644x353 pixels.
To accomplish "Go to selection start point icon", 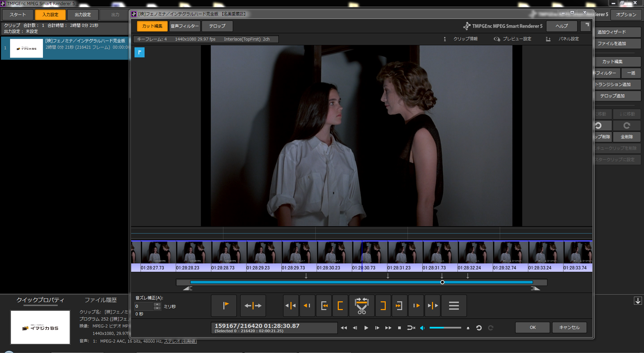I will coord(324,306).
